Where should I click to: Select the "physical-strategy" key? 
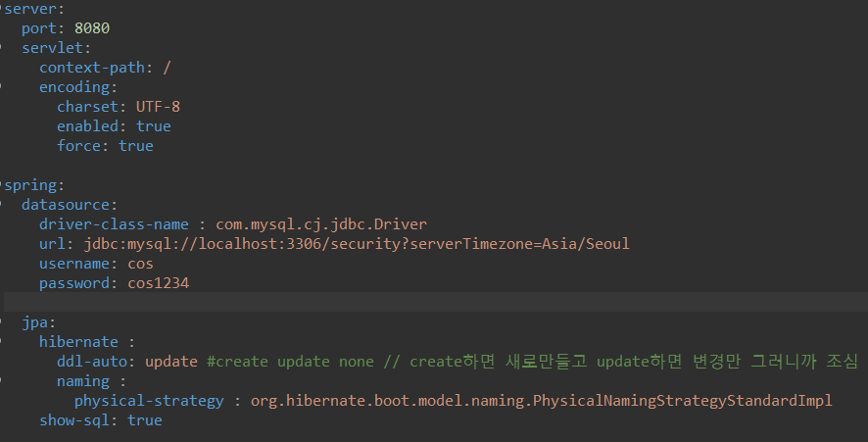(149, 401)
